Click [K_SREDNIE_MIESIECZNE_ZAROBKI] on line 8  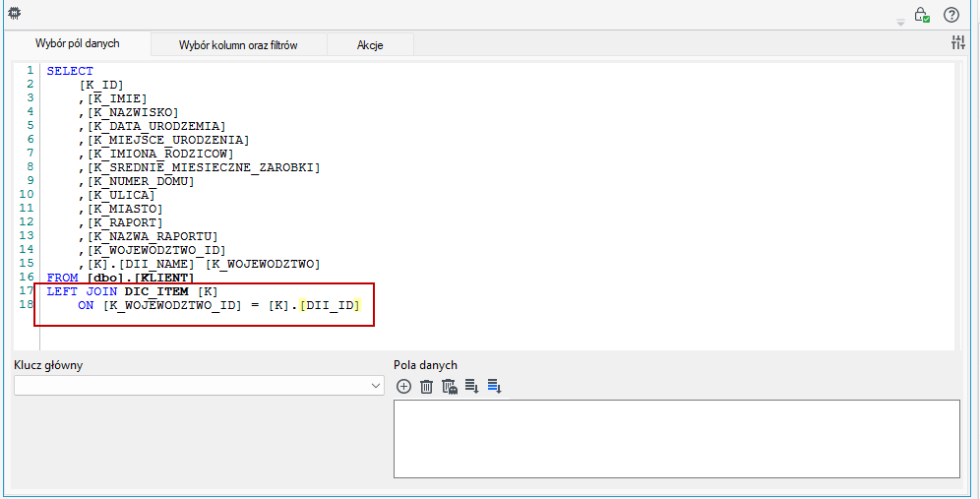pos(203,167)
